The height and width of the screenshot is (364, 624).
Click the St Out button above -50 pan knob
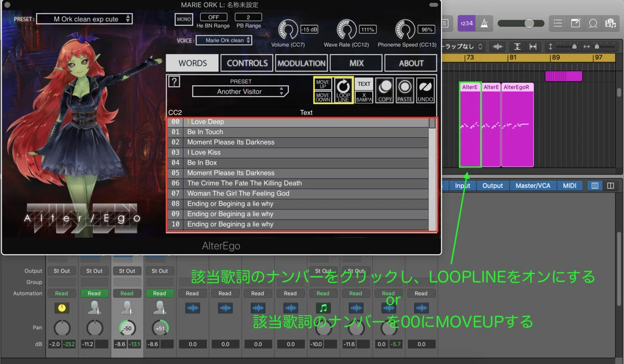point(127,271)
